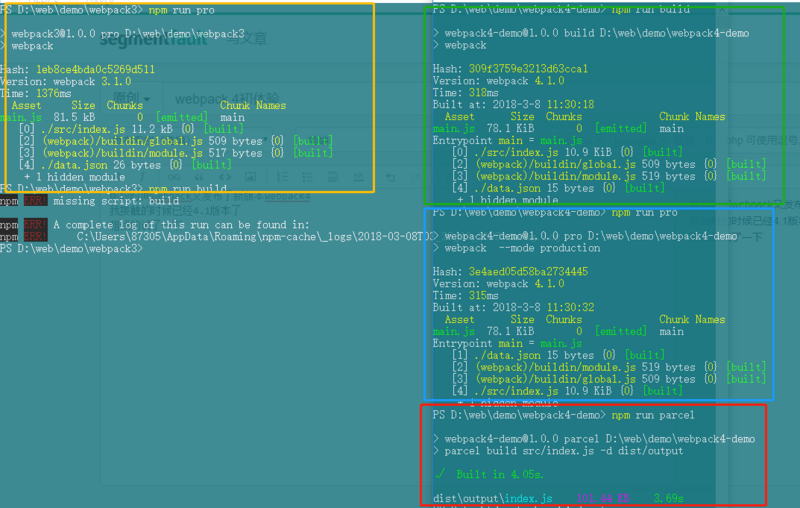Click './data.json 26 bytes' row

point(125,165)
